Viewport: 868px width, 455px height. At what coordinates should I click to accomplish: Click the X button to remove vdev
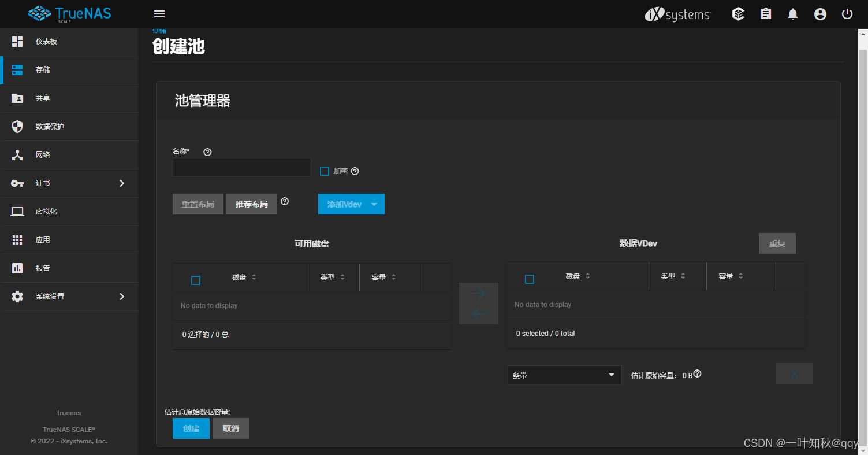click(x=795, y=373)
